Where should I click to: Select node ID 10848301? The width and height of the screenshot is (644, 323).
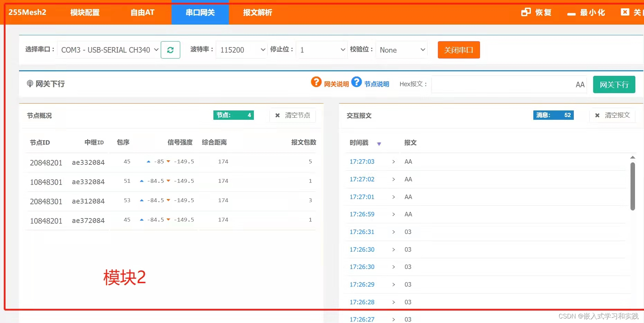tap(46, 182)
